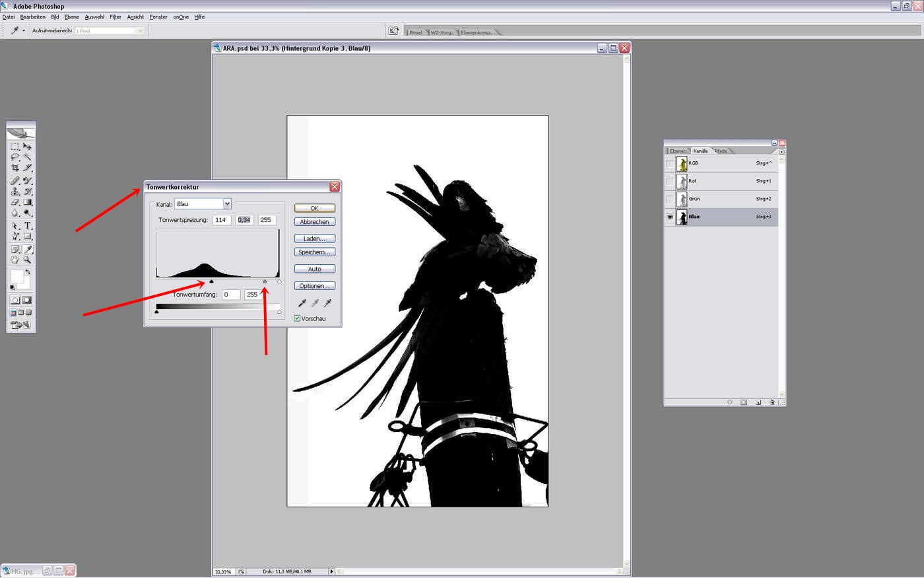This screenshot has width=924, height=578.
Task: Click Delete channel trash icon
Action: pos(772,402)
